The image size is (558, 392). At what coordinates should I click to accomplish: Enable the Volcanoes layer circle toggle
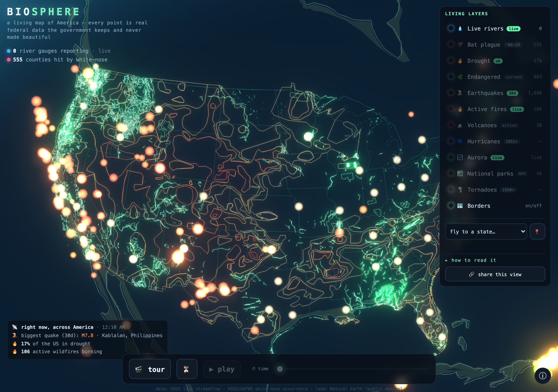tap(451, 125)
